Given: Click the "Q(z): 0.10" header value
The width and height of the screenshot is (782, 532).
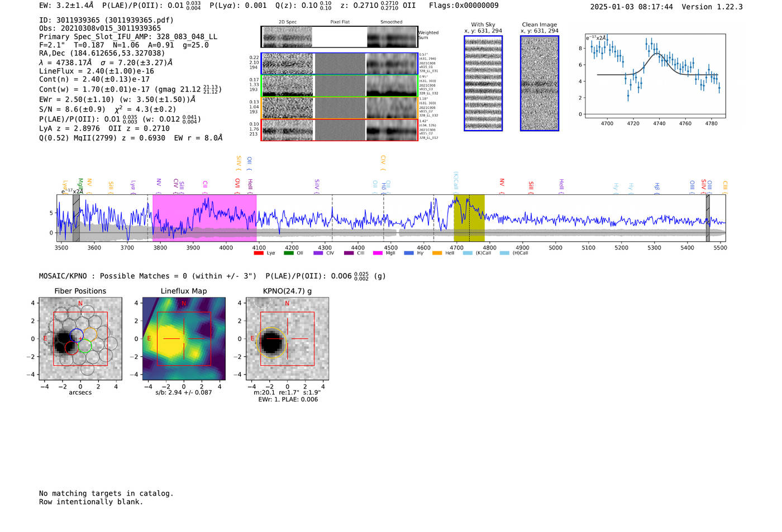Looking at the screenshot, I should point(303,6).
